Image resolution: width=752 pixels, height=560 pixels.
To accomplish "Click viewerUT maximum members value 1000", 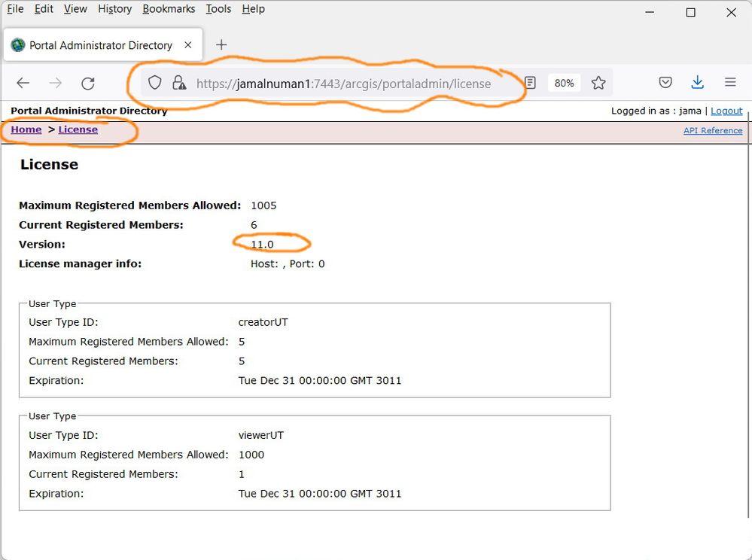I will tap(251, 455).
